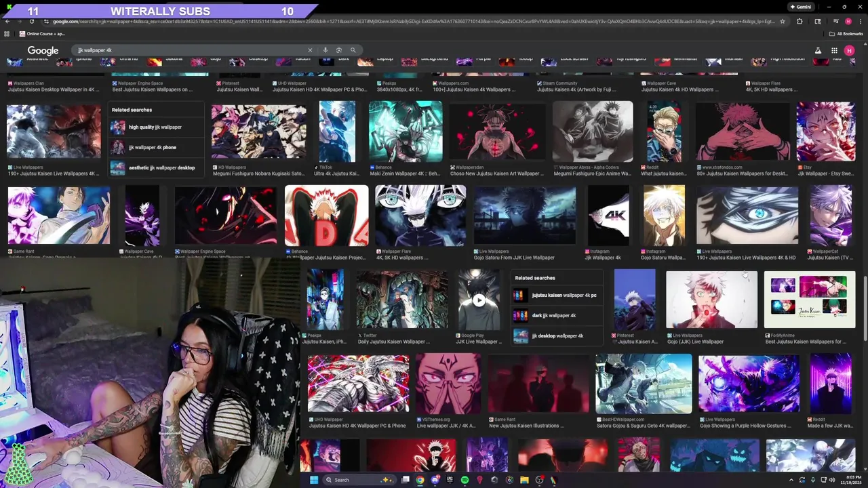Open Behance Jujutsu Kaisen Project thumbnail

click(326, 215)
